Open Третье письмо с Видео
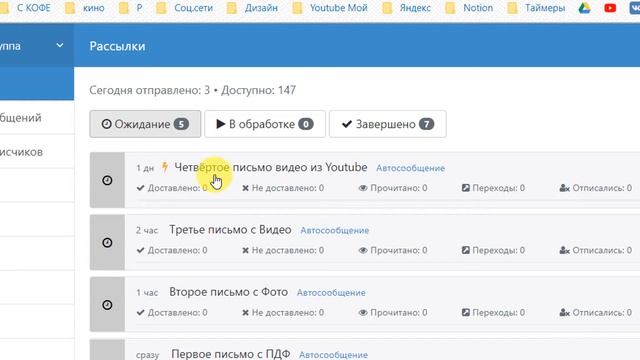This screenshot has width=640, height=360. click(x=230, y=229)
